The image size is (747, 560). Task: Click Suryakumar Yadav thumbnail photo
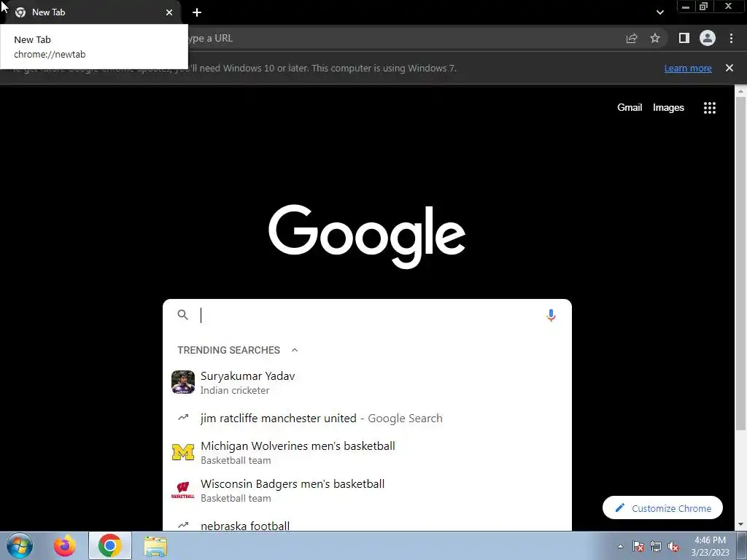coord(183,382)
